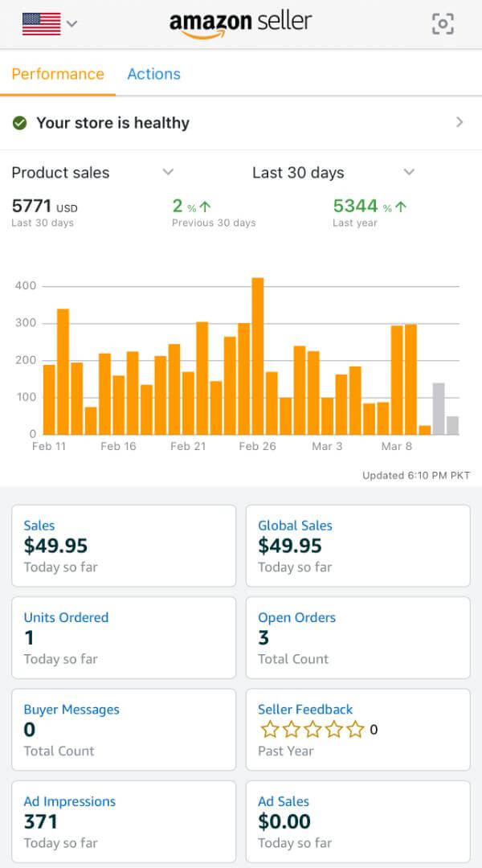This screenshot has width=482, height=868.
Task: Open the marketplace selector chevron
Action: point(71,24)
